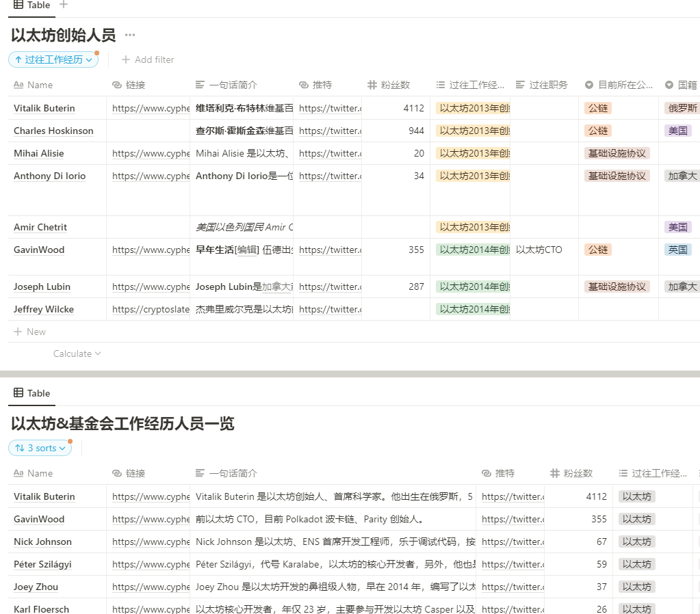Add a New row to founders table
Viewport: 700px width, 614px height.
29,332
